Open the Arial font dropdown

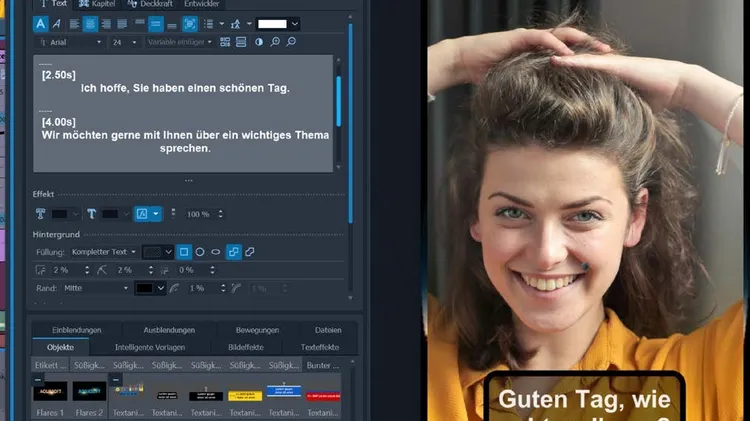[x=69, y=42]
